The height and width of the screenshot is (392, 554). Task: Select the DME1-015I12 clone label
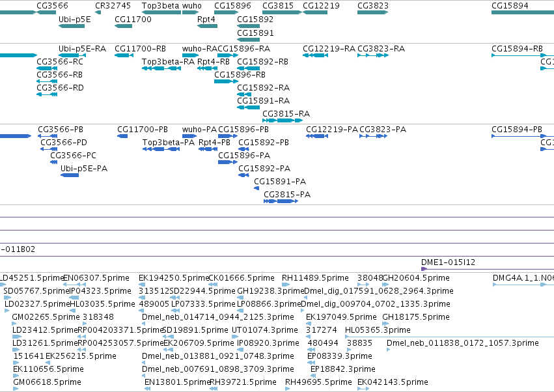(448, 262)
